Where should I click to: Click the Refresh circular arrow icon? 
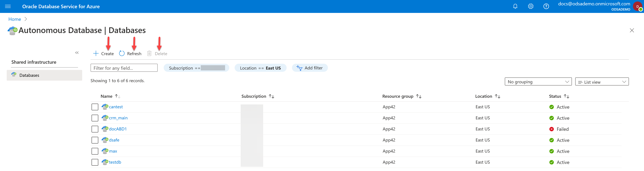[x=122, y=53]
